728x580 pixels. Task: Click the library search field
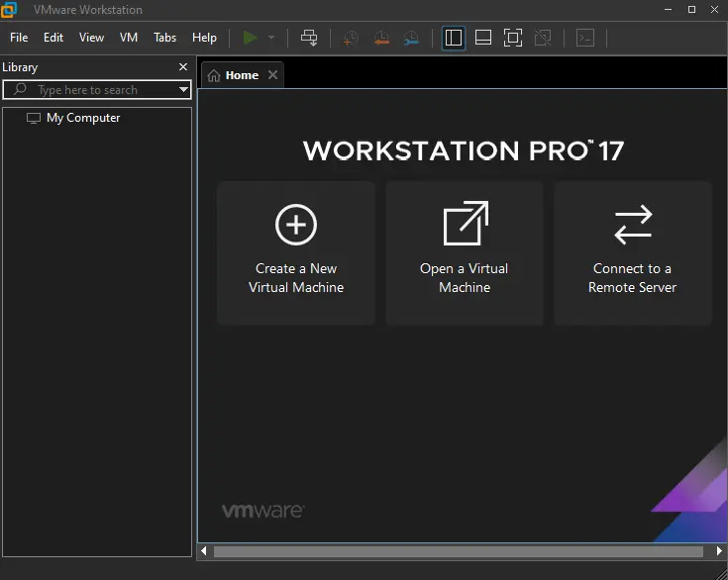(97, 89)
